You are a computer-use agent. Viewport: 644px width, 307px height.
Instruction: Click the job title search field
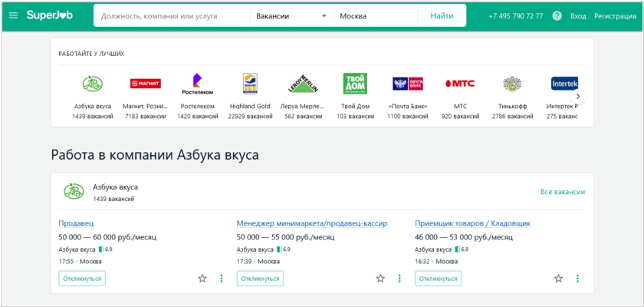click(172, 16)
